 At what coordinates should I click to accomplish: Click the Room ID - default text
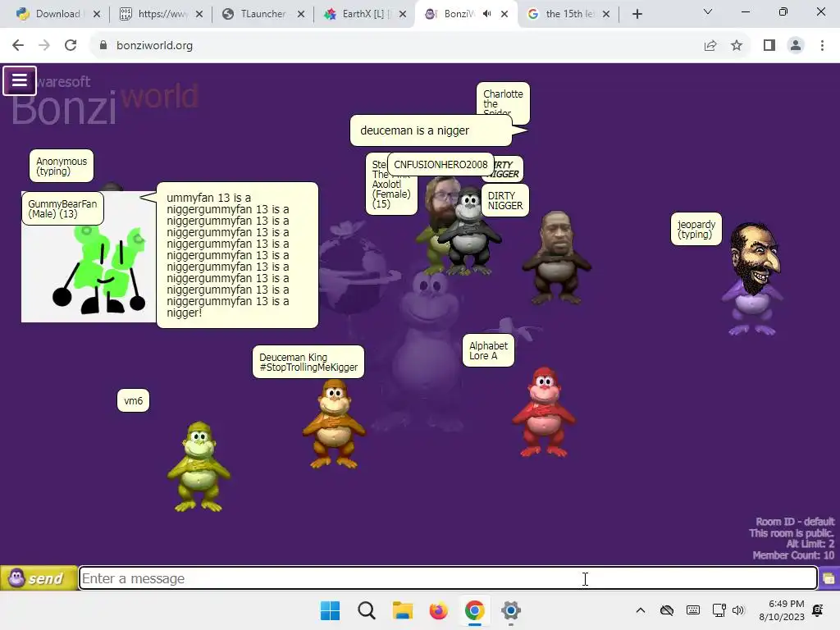pyautogui.click(x=795, y=521)
